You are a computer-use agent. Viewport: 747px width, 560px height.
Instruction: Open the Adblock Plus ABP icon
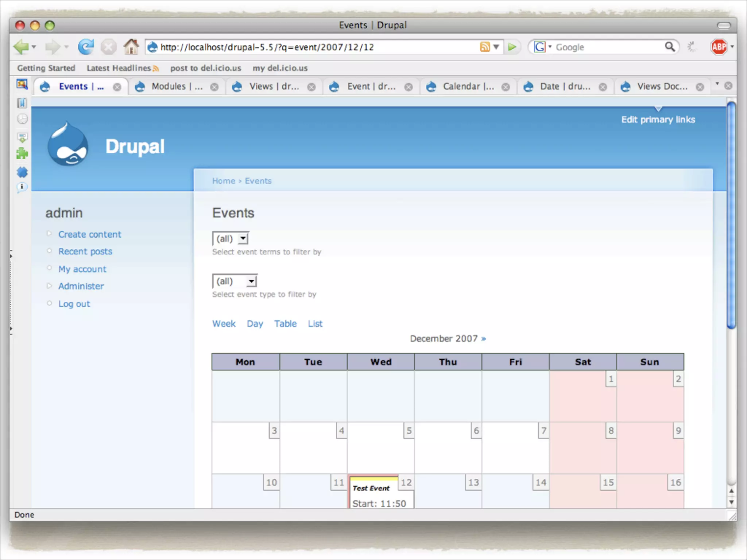pyautogui.click(x=719, y=47)
